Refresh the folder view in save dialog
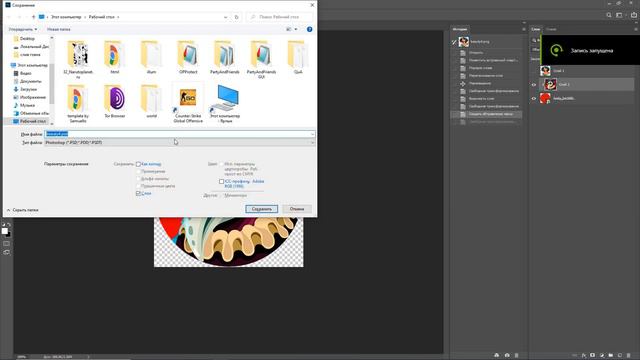The height and width of the screenshot is (360, 640). click(x=236, y=17)
